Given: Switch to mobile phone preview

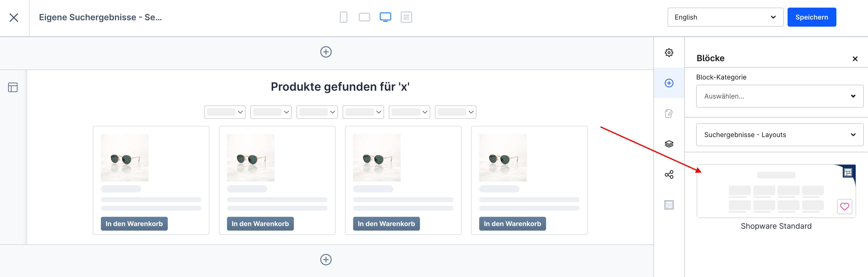Looking at the screenshot, I should (x=343, y=17).
